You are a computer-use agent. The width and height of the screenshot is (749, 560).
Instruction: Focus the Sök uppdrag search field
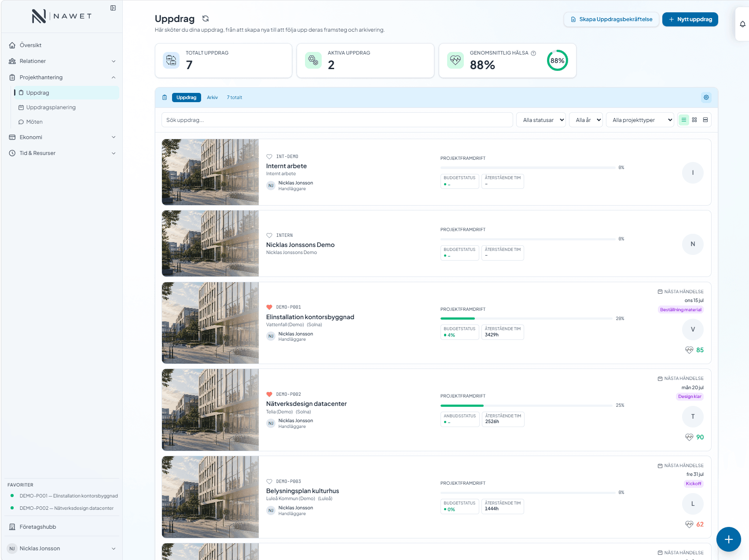337,120
